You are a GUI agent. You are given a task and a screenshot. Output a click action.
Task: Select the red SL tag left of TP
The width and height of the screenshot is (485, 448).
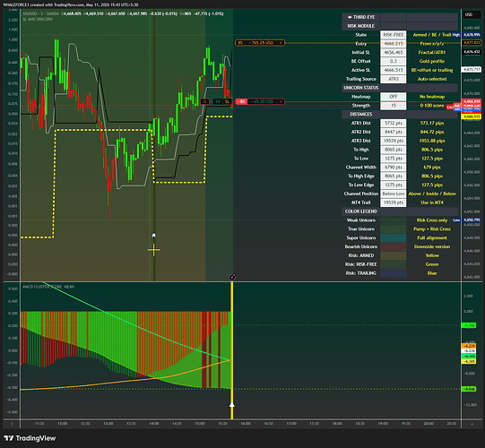pos(204,101)
